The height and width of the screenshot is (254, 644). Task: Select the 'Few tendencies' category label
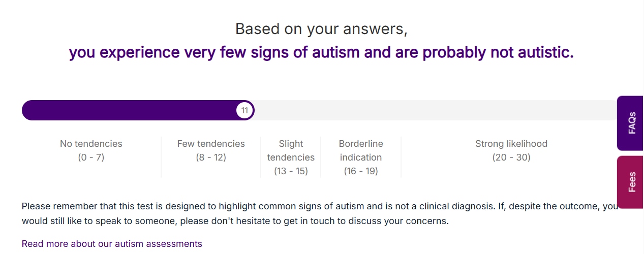coord(211,144)
